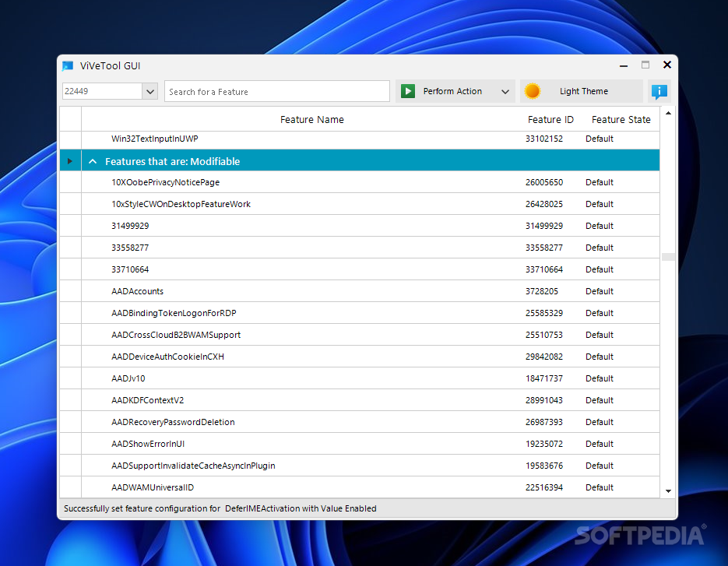Click the sun Light Theme icon
This screenshot has width=728, height=566.
click(532, 91)
